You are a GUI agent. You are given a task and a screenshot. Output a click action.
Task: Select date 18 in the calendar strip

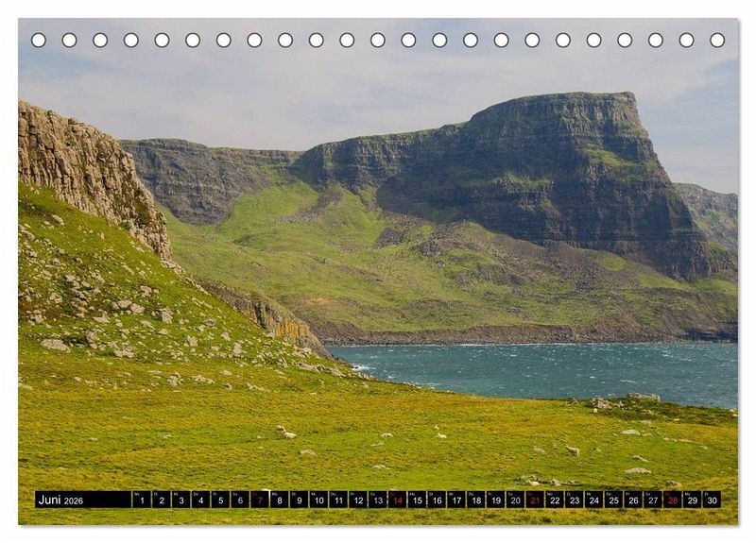coord(476,500)
